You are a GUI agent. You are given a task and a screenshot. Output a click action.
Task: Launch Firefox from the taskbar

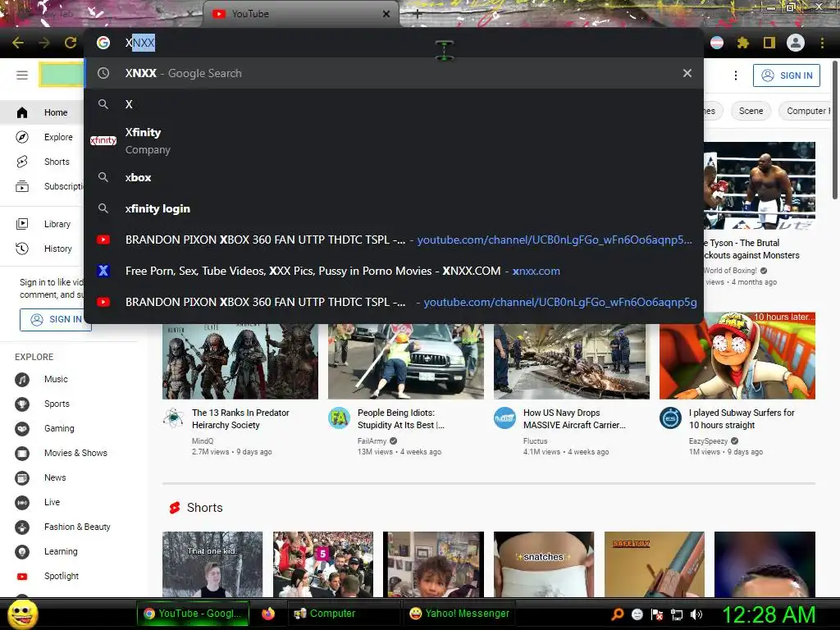coord(268,614)
